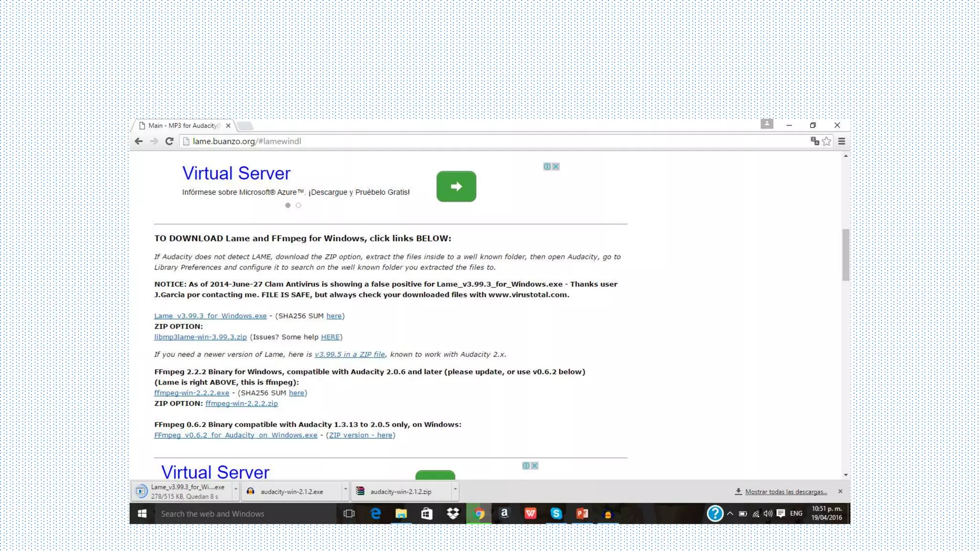The image size is (980, 551).
Task: Open the SHA256 SUM 'here' link for Lame
Action: (x=334, y=316)
